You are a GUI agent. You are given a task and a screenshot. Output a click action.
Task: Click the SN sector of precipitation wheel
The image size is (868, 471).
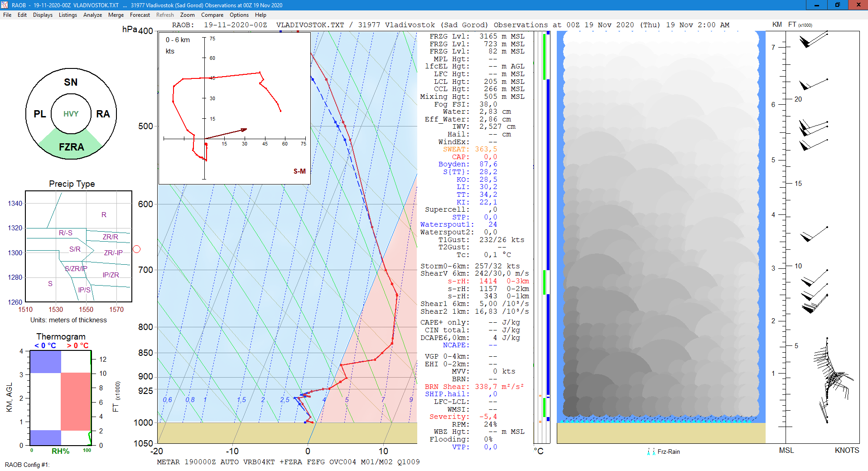pos(71,82)
